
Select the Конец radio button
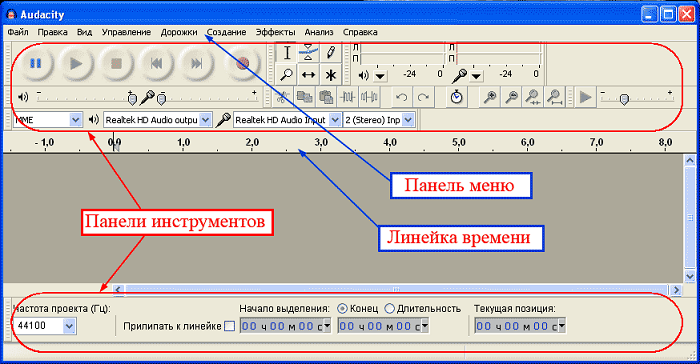pyautogui.click(x=342, y=309)
